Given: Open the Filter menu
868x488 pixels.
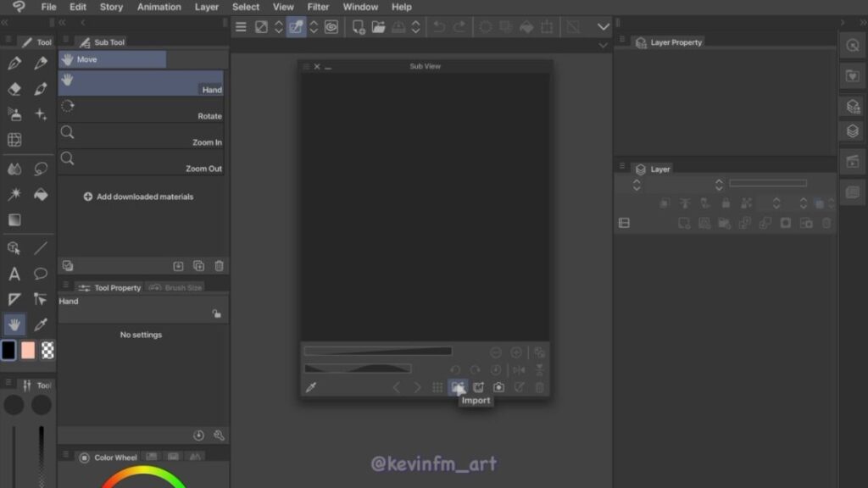Looking at the screenshot, I should pyautogui.click(x=318, y=7).
